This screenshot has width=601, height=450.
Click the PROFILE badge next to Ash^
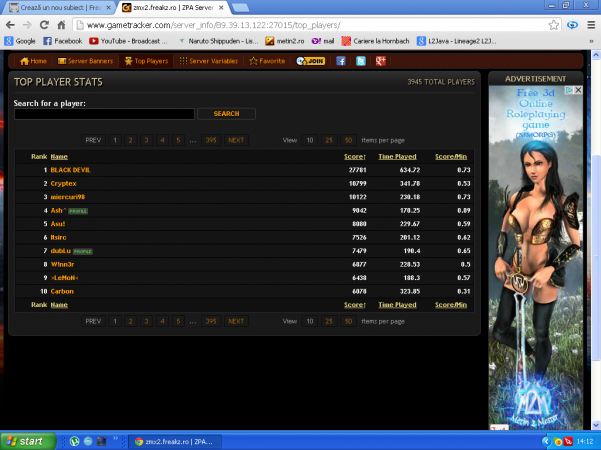point(78,211)
